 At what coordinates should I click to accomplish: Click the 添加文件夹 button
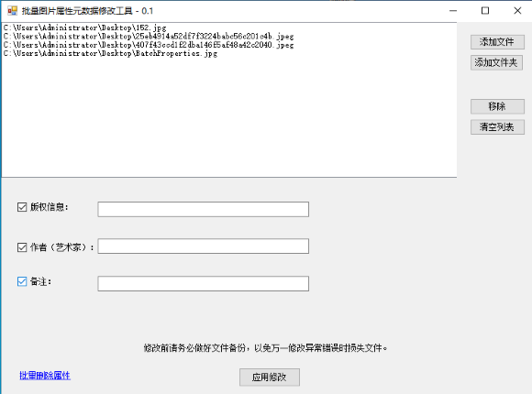coord(496,62)
